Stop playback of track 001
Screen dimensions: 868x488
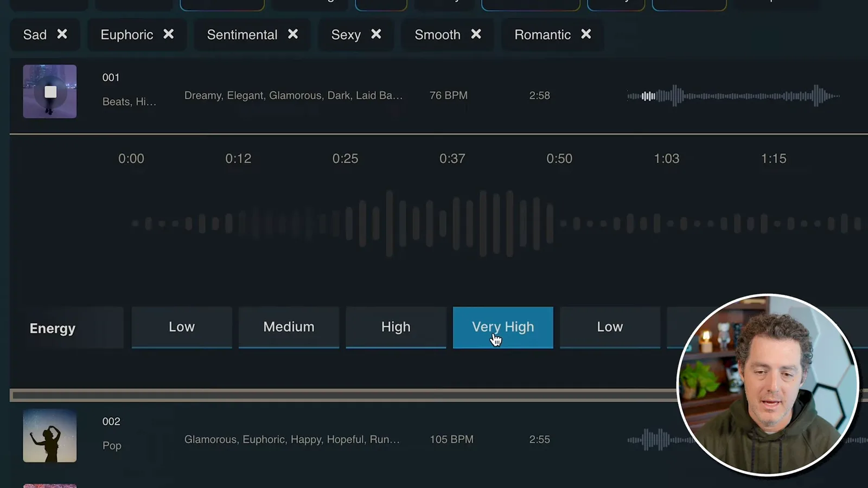pos(50,92)
